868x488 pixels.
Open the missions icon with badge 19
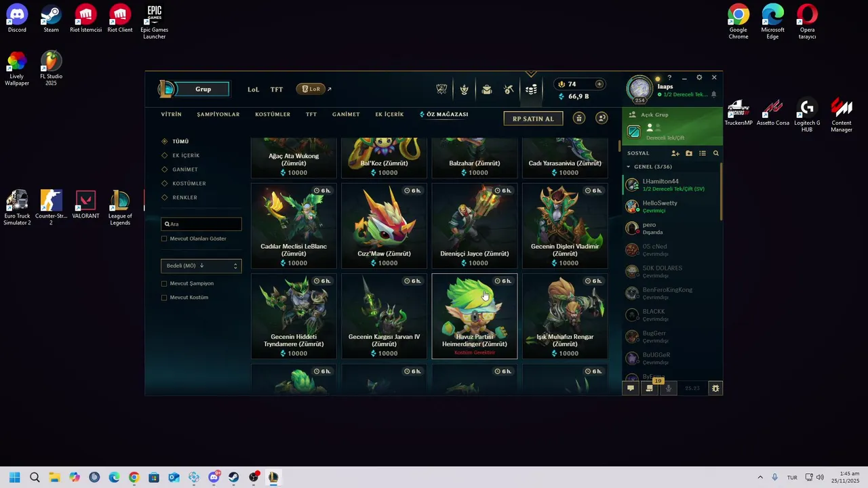tap(650, 388)
